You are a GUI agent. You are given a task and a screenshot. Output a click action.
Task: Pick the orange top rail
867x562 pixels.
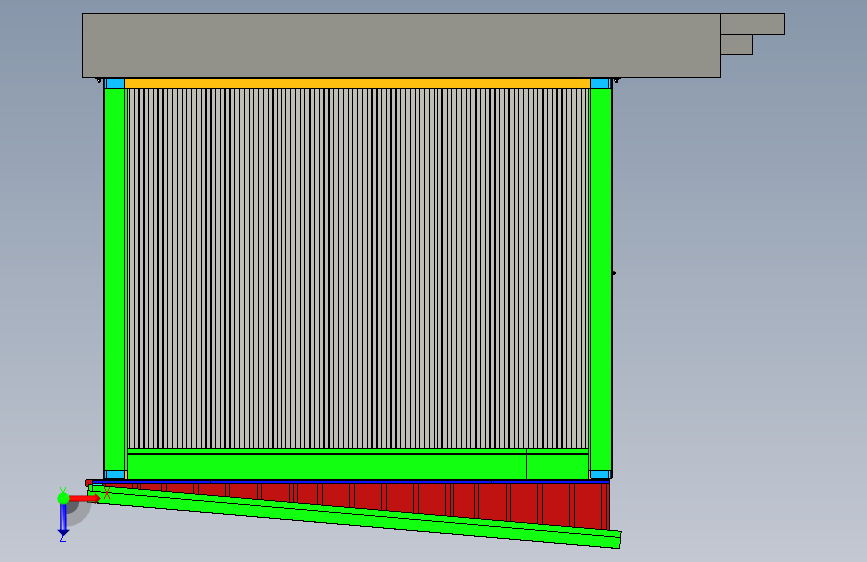tap(357, 84)
